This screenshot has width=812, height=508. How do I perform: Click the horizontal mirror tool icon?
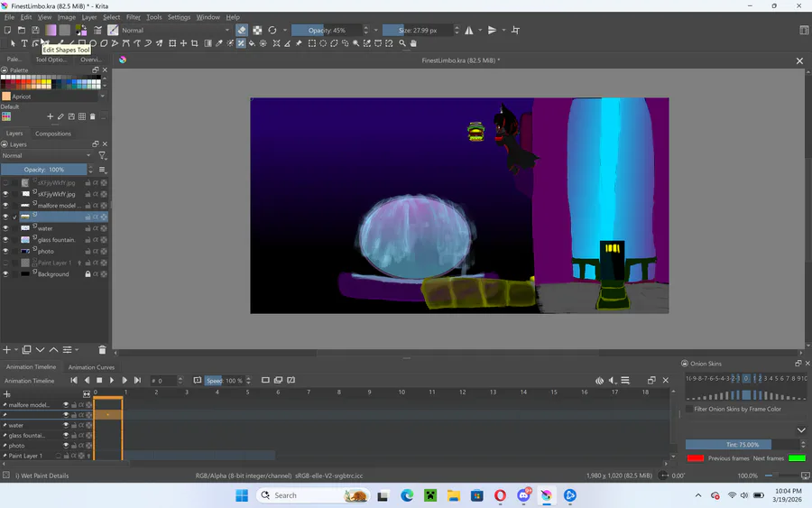(468, 30)
